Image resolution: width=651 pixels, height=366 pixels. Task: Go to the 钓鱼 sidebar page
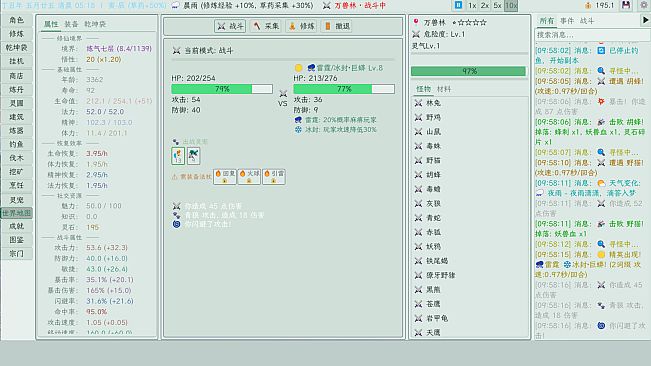[x=17, y=144]
